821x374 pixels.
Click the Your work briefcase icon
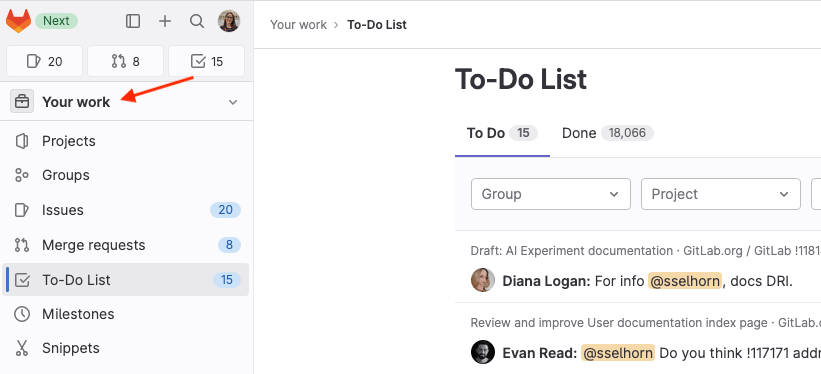[22, 102]
